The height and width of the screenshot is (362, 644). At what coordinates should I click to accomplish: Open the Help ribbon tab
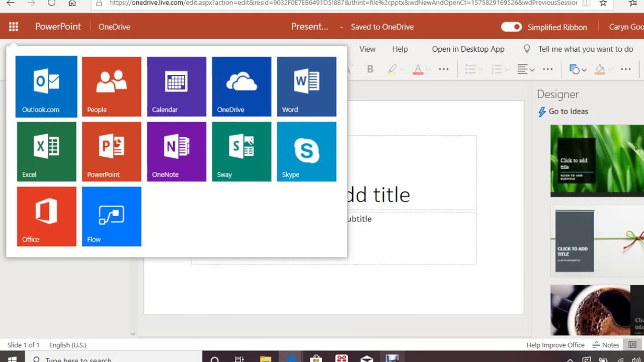pos(400,49)
